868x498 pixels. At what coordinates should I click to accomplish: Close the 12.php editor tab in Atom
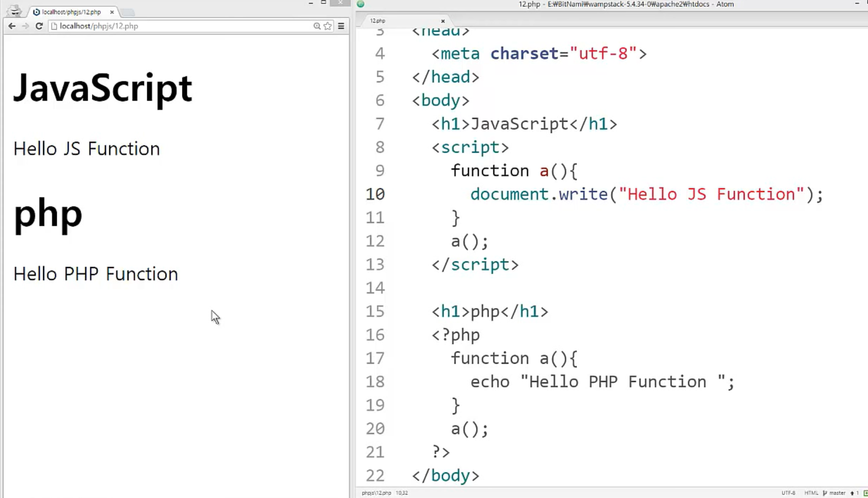coord(443,21)
